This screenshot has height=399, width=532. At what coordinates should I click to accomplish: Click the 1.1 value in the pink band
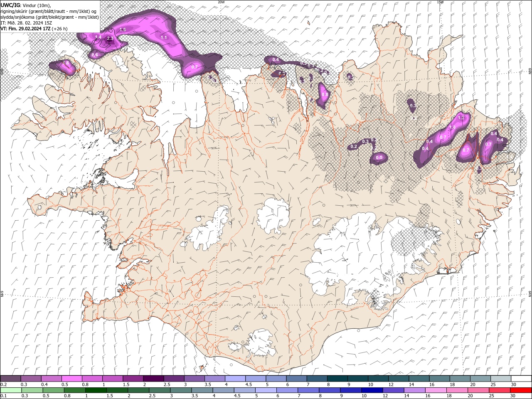click(x=164, y=37)
